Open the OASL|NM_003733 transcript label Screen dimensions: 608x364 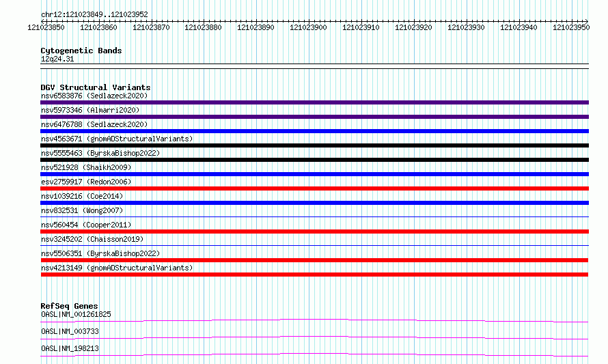point(70,331)
